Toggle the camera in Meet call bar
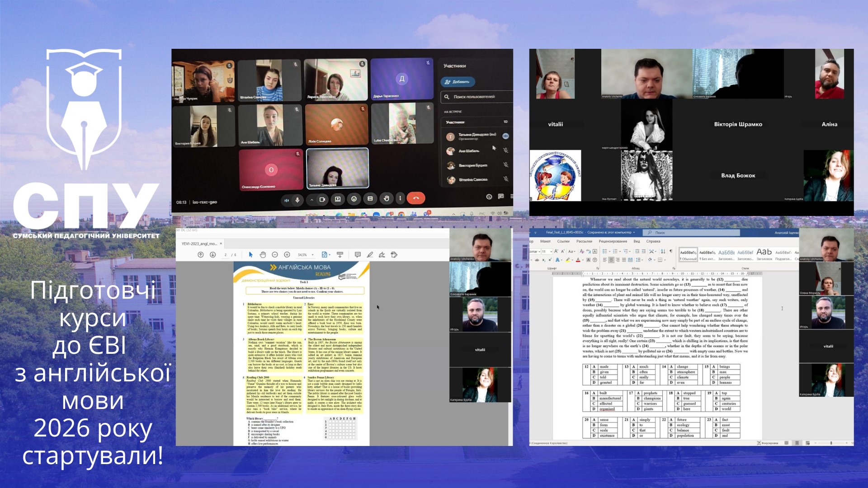Viewport: 868px width, 488px height. 322,199
